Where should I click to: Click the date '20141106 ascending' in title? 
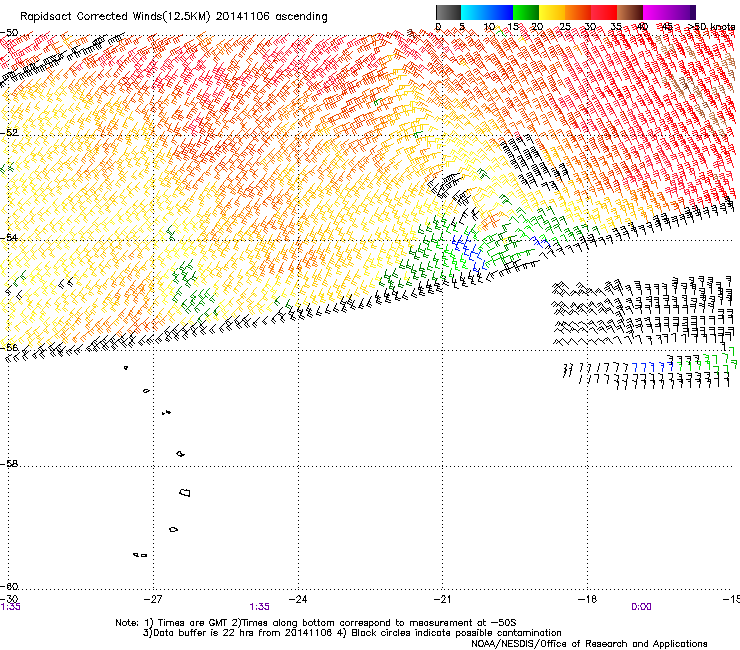coord(271,17)
